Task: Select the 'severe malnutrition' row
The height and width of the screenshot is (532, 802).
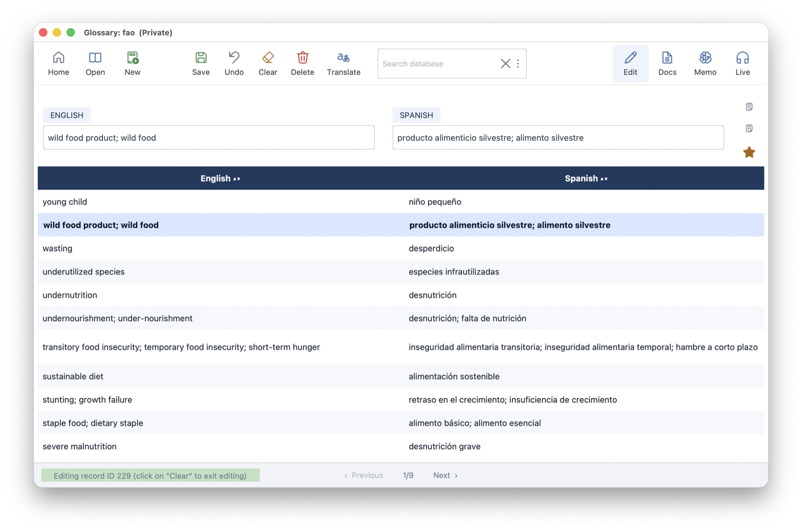Action: coord(401,446)
